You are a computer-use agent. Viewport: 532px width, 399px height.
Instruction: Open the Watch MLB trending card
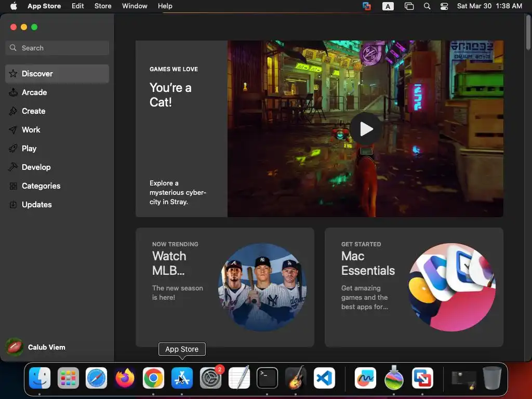225,287
